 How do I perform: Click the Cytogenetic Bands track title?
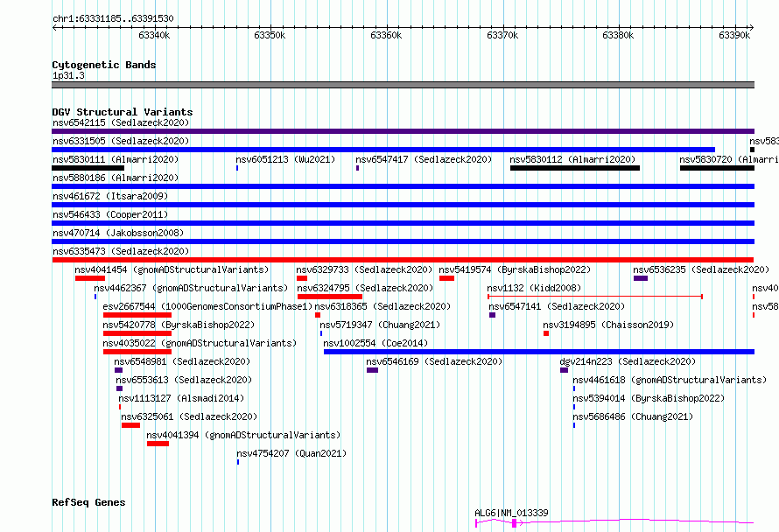pos(104,65)
